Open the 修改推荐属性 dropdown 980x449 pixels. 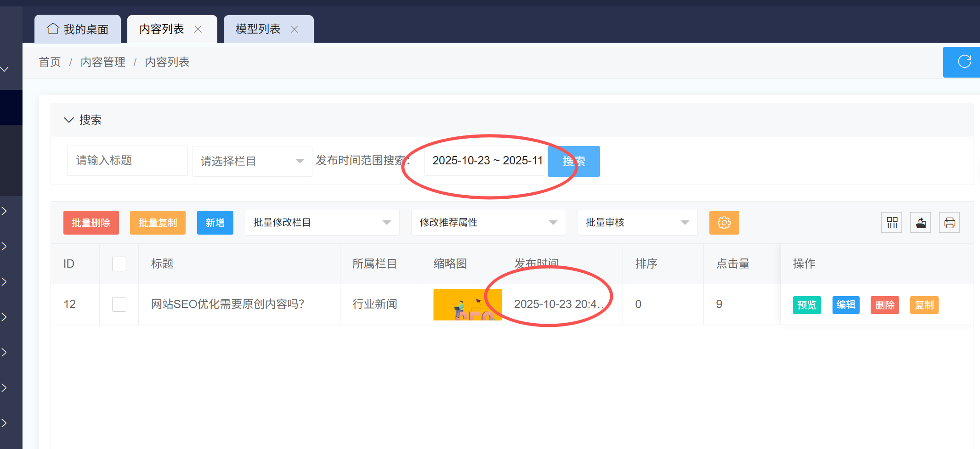pos(488,223)
